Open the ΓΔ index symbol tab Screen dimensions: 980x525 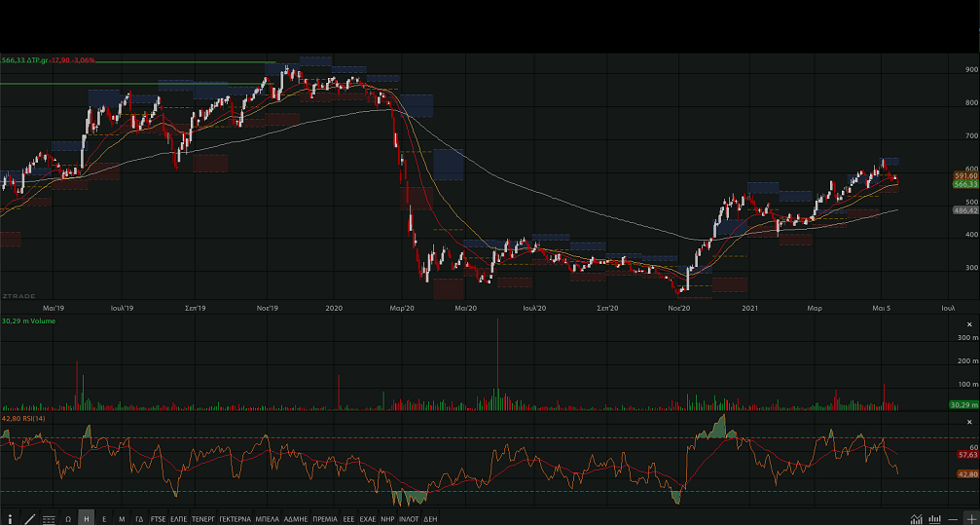point(139,519)
